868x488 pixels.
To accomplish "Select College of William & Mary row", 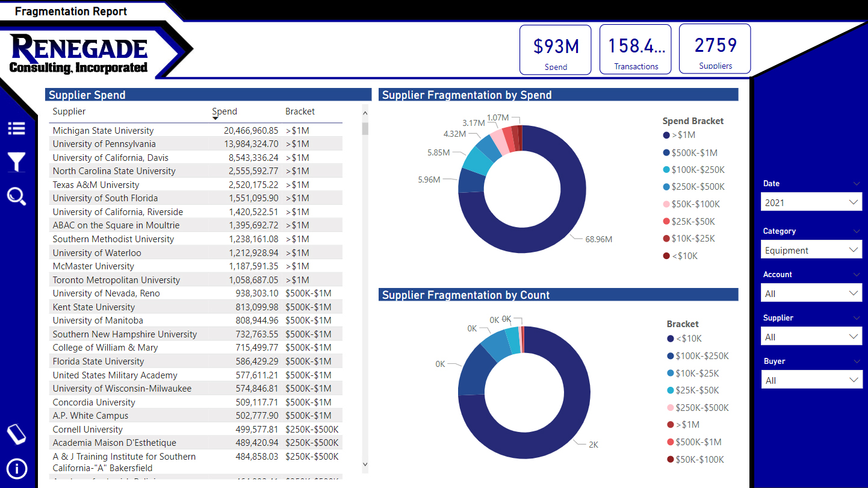I will 196,347.
